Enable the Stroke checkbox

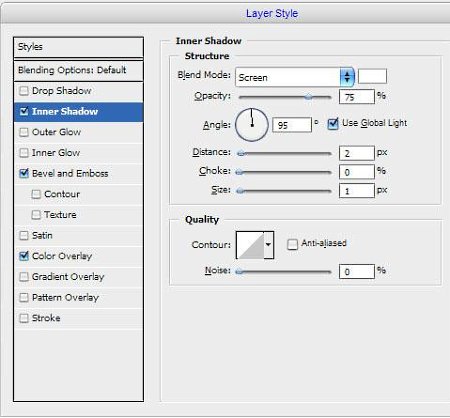pyautogui.click(x=24, y=318)
